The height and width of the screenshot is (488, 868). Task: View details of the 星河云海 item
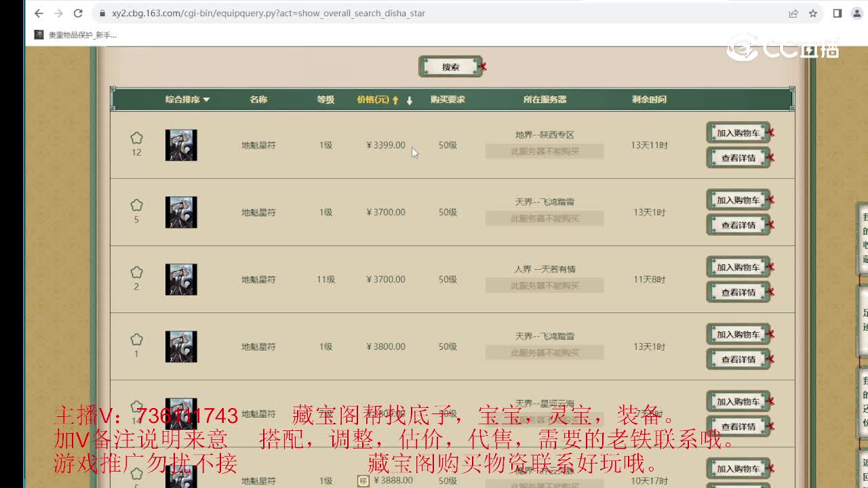click(x=738, y=426)
